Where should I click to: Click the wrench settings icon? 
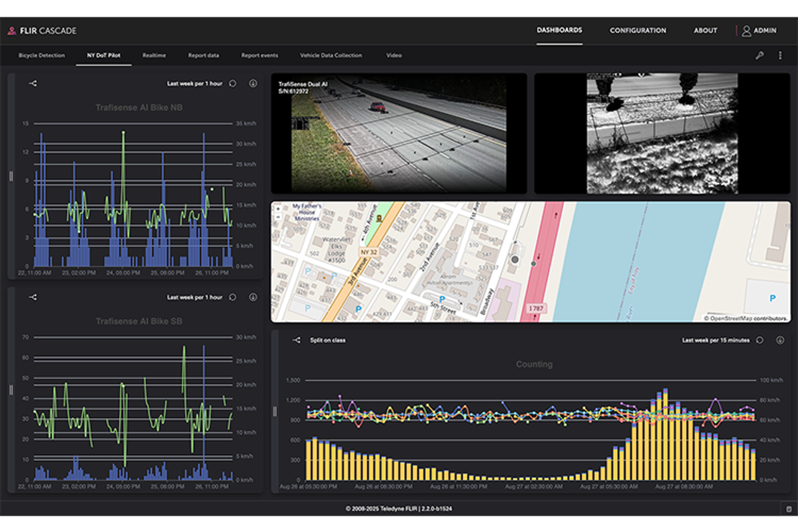[760, 55]
